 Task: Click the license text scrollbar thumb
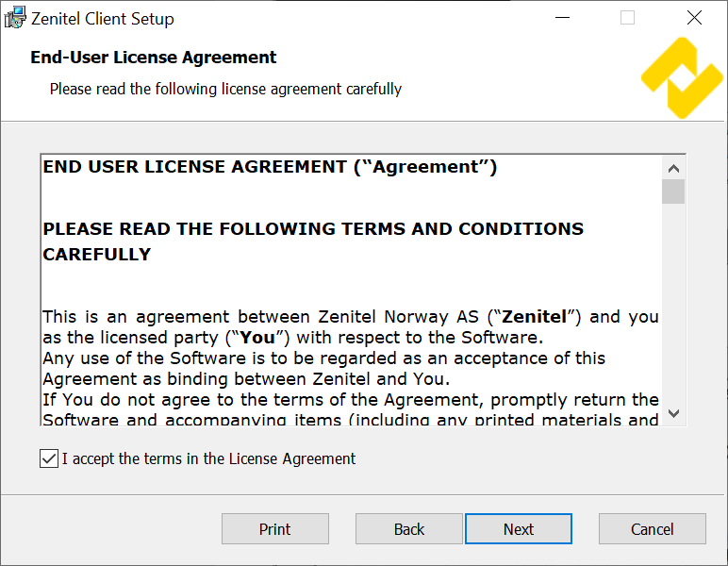[673, 191]
